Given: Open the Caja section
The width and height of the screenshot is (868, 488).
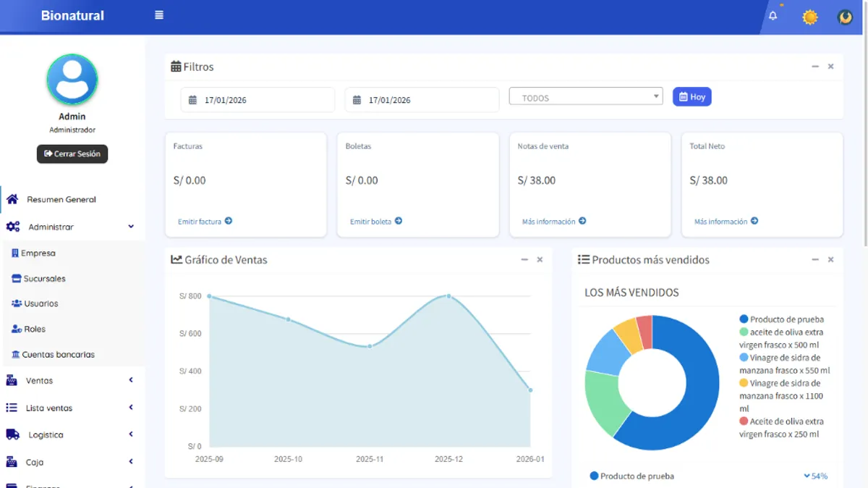Looking at the screenshot, I should coord(35,461).
